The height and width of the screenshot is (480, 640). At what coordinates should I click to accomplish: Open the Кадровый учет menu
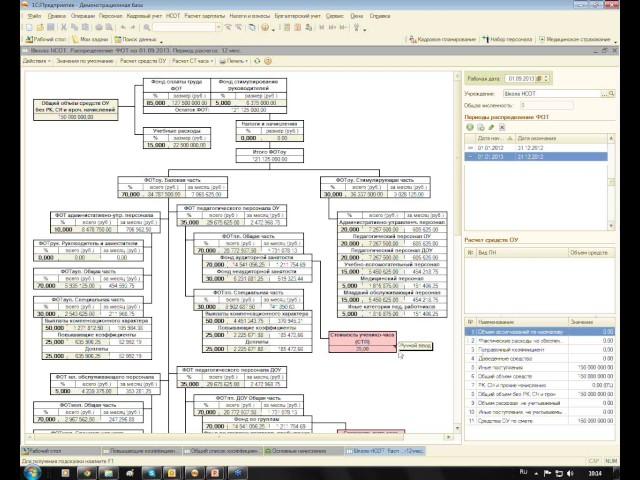(x=144, y=16)
